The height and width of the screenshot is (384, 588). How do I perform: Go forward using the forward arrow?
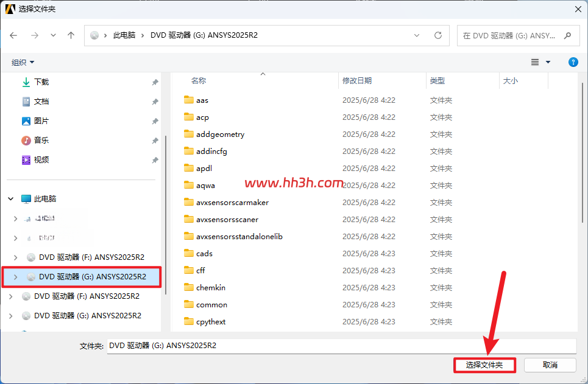[x=35, y=35]
